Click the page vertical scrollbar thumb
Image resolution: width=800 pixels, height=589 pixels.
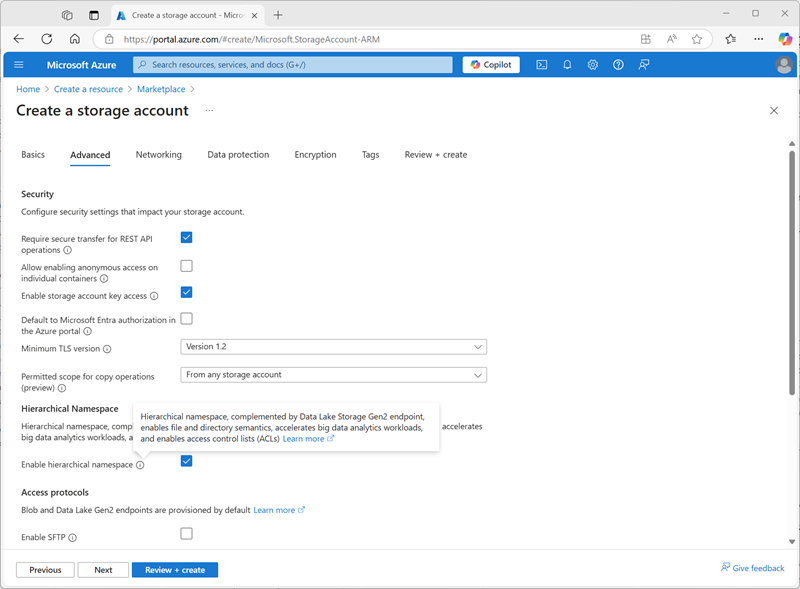click(791, 273)
